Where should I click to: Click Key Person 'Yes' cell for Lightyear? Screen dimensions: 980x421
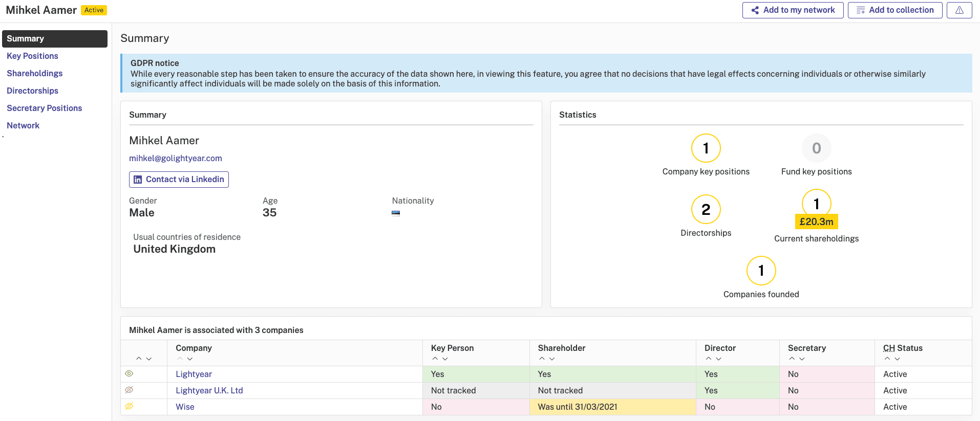pos(476,374)
